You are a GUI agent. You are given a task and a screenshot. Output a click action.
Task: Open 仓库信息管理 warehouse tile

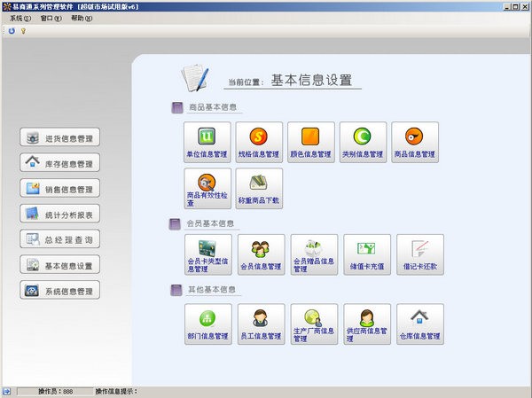pos(419,324)
